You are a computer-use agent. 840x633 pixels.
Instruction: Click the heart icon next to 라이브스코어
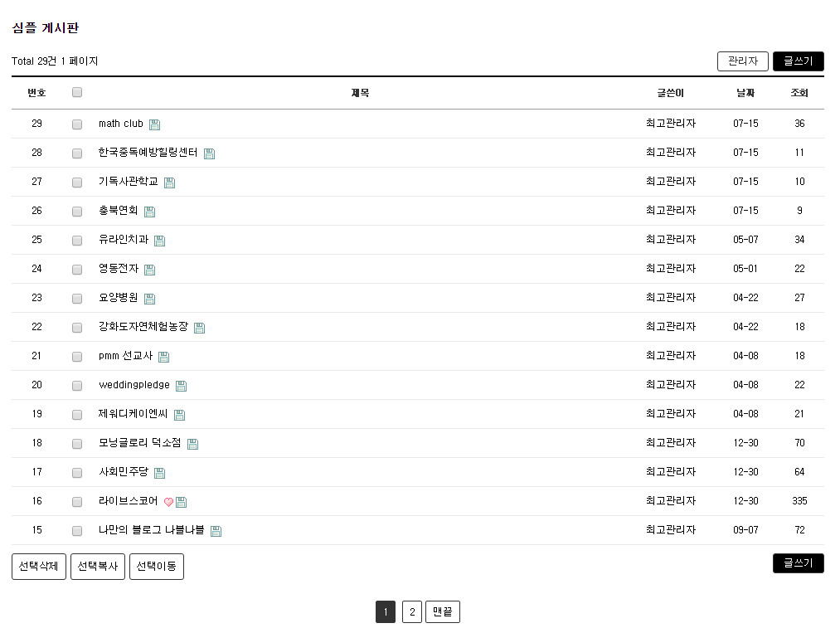click(168, 502)
